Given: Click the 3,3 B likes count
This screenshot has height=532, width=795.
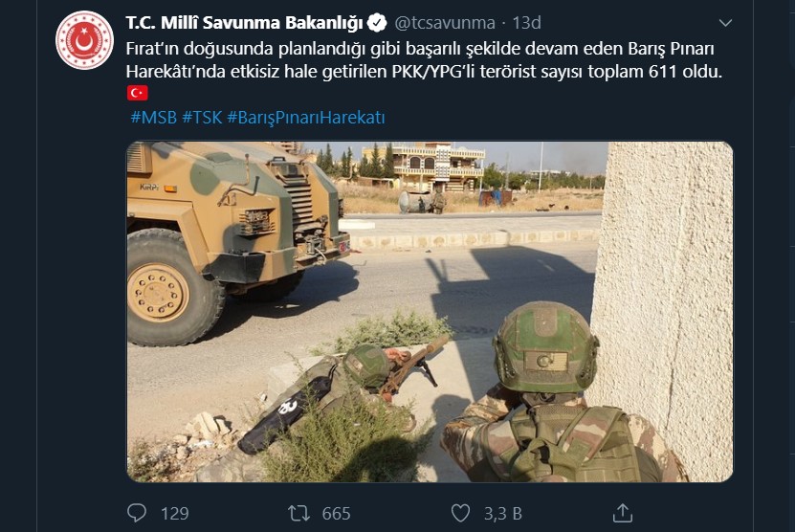Looking at the screenshot, I should 502,514.
